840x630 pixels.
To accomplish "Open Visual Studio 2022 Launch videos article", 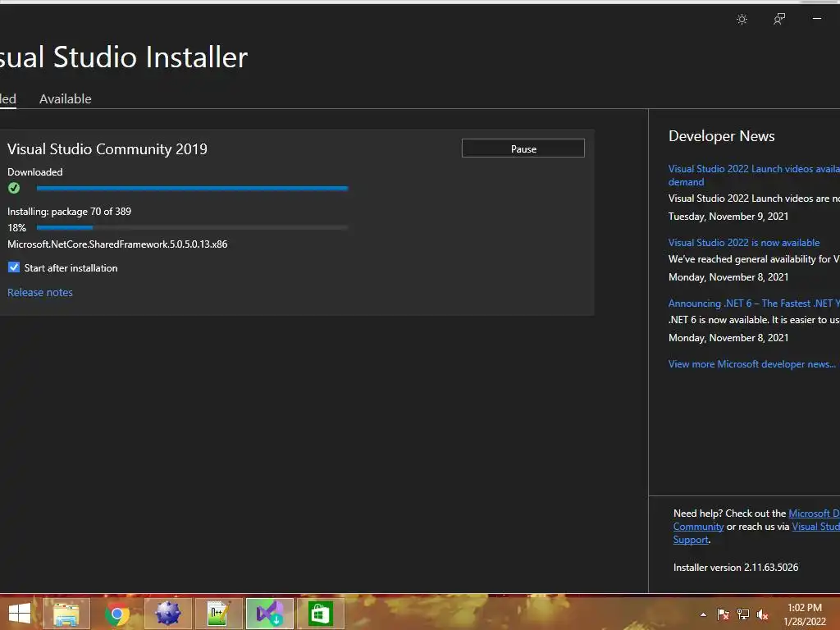I will 754,176.
